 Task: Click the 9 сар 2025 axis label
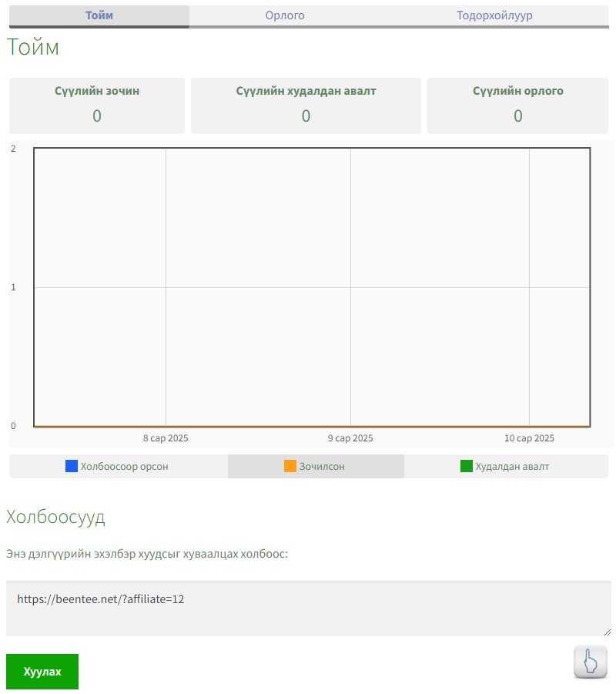(x=350, y=438)
